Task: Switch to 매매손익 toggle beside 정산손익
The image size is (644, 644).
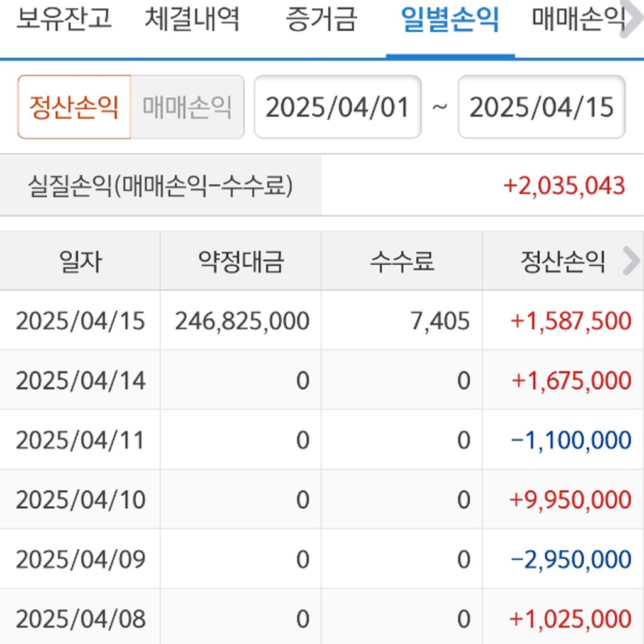Action: pyautogui.click(x=187, y=107)
